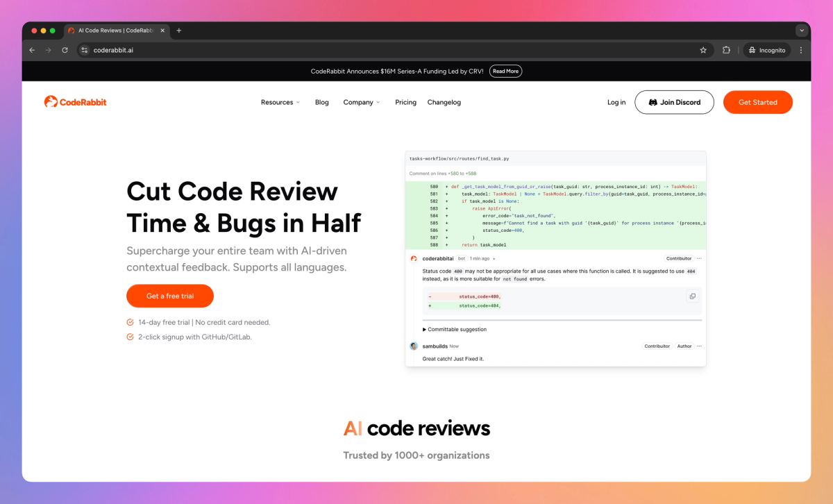Click 'Trusted by 1000+ organizations' text
This screenshot has height=504, width=833.
coord(416,455)
